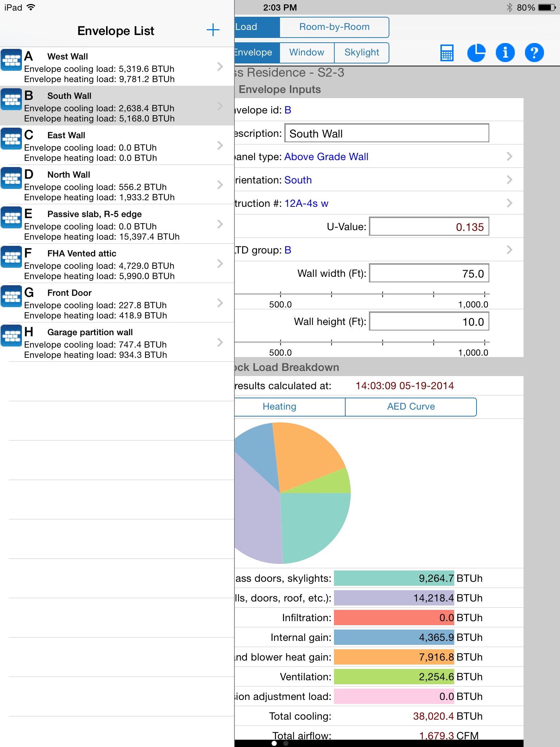Edit the Wall width field
This screenshot has height=747, width=560.
429,273
